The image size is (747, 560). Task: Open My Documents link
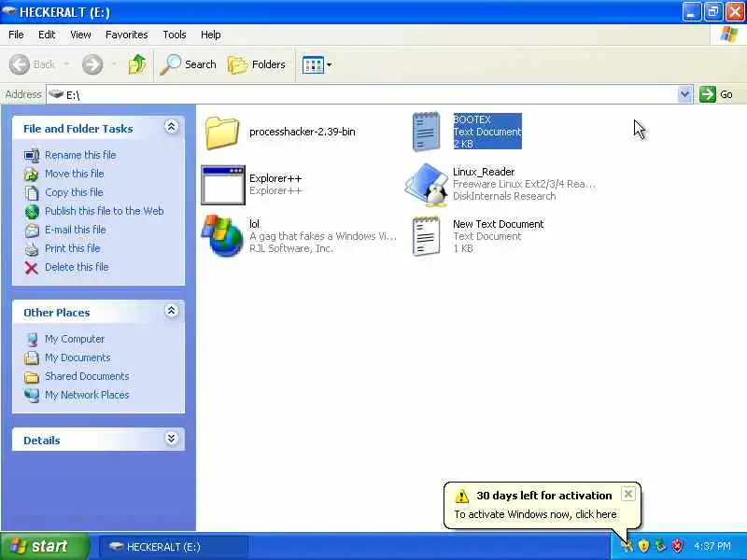[78, 357]
